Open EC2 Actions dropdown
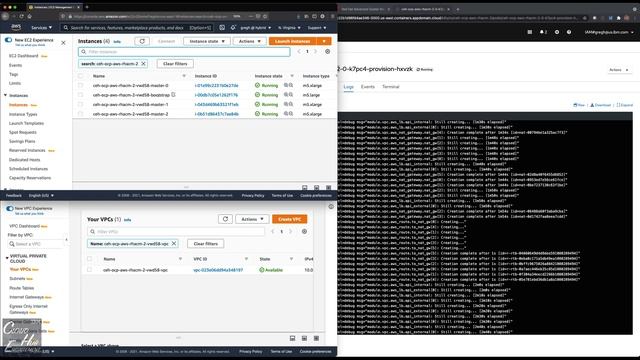 [249, 41]
